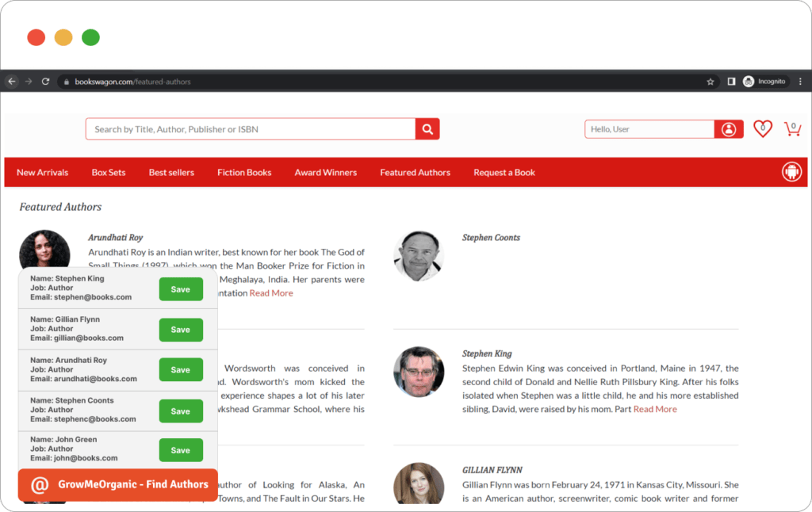
Task: Open the New Arrivals menu
Action: [x=43, y=173]
